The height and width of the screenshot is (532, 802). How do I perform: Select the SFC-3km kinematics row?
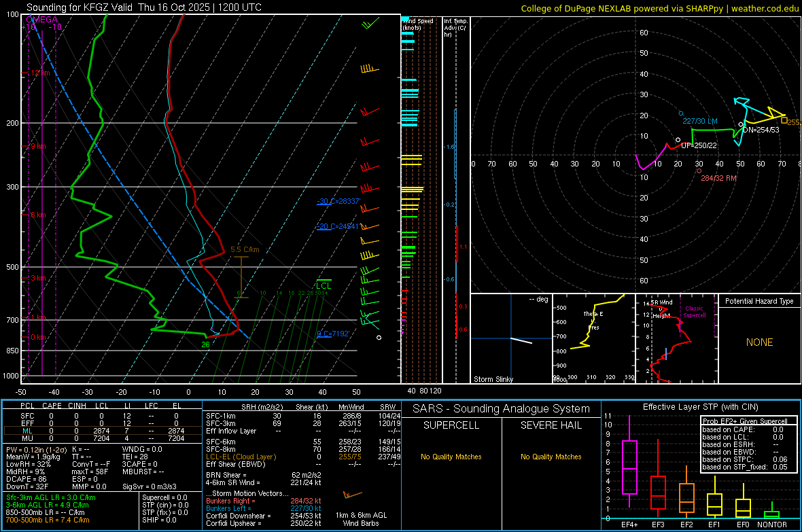click(303, 423)
